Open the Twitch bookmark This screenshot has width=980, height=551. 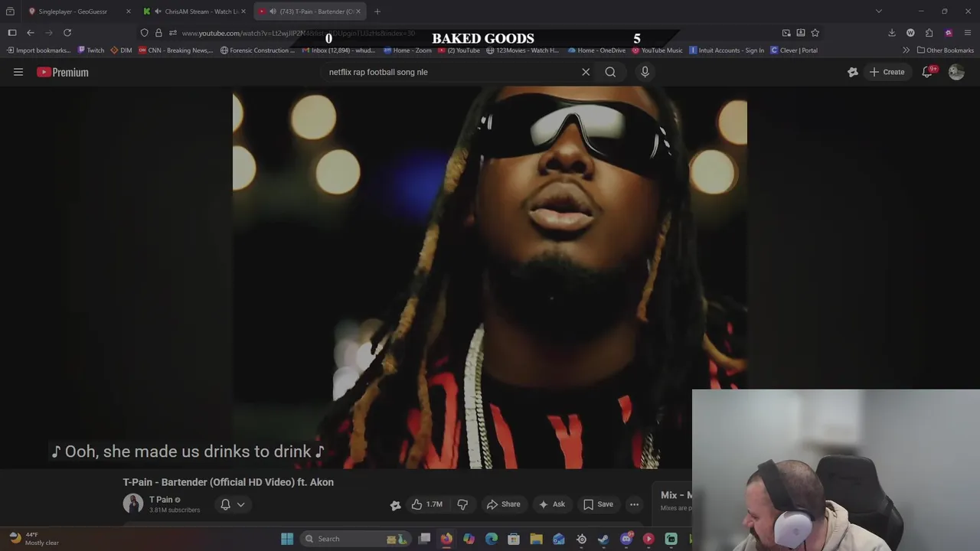point(91,51)
